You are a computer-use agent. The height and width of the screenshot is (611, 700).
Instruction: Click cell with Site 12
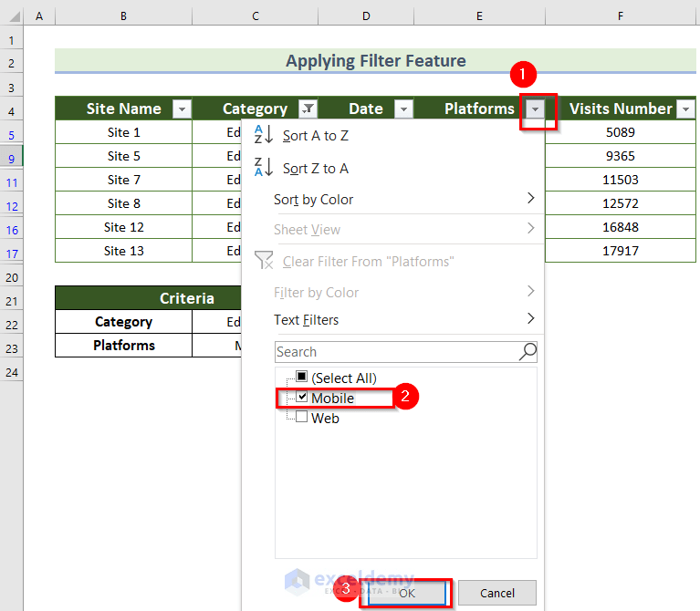pos(123,227)
